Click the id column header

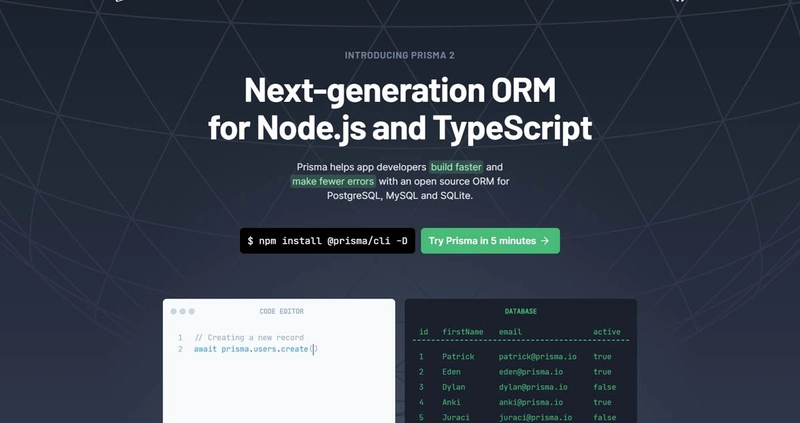(x=423, y=332)
